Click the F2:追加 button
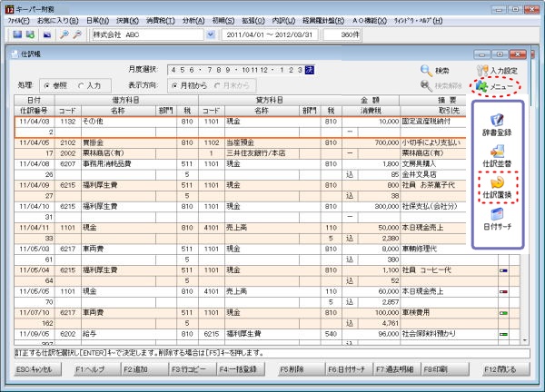Screen dimensions: 545x392 click(x=145, y=369)
